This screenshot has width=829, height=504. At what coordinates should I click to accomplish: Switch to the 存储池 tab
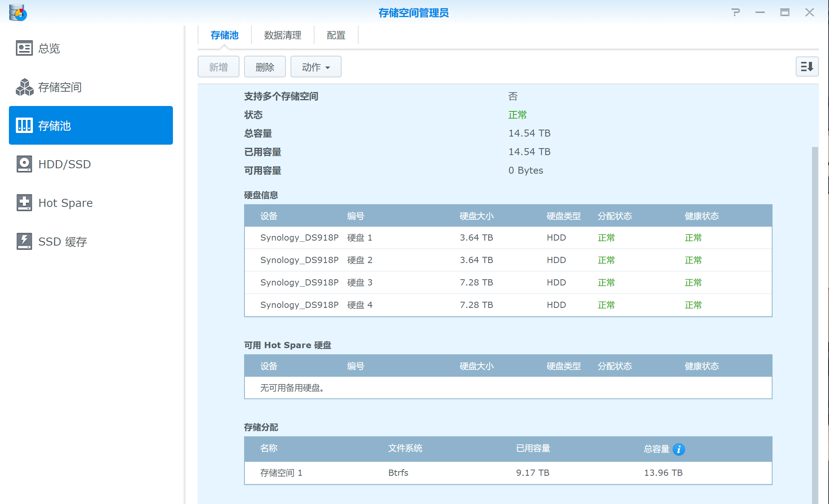click(x=224, y=35)
